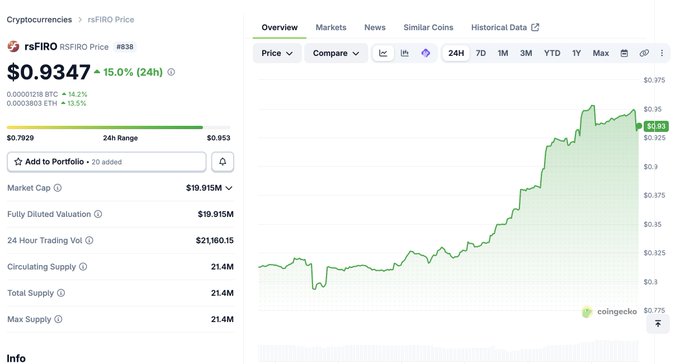Click info icon beside Max Supply
The height and width of the screenshot is (364, 680).
pyautogui.click(x=58, y=319)
